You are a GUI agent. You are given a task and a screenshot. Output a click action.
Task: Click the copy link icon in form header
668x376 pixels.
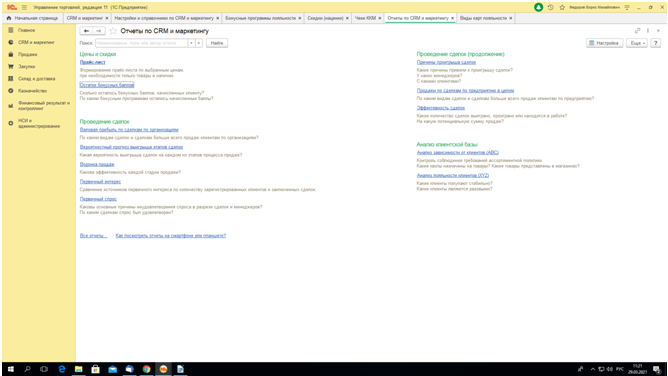click(x=637, y=31)
